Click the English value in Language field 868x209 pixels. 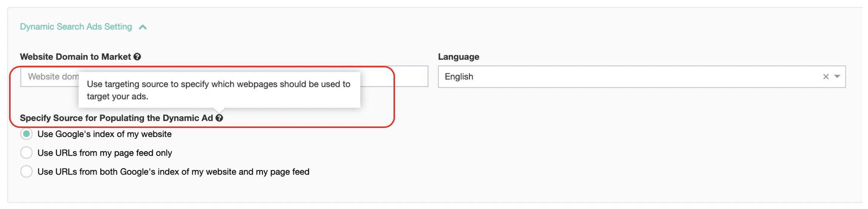[x=459, y=77]
